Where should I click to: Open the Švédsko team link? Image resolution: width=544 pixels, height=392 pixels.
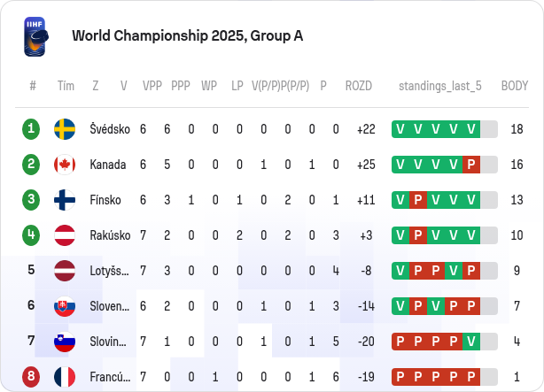pyautogui.click(x=110, y=129)
